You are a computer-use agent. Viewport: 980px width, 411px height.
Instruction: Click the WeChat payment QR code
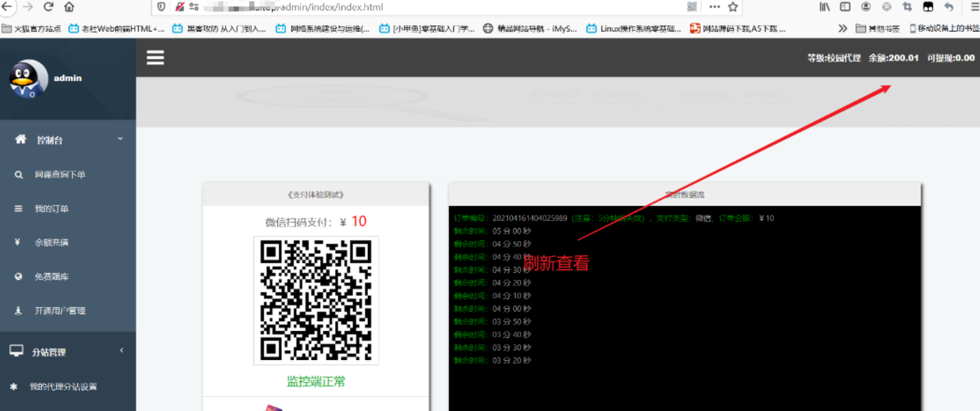(316, 300)
